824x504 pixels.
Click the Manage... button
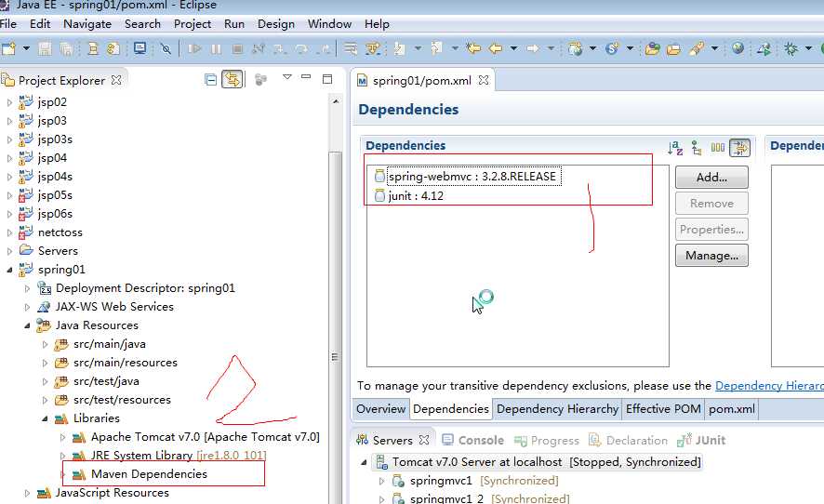[711, 256]
